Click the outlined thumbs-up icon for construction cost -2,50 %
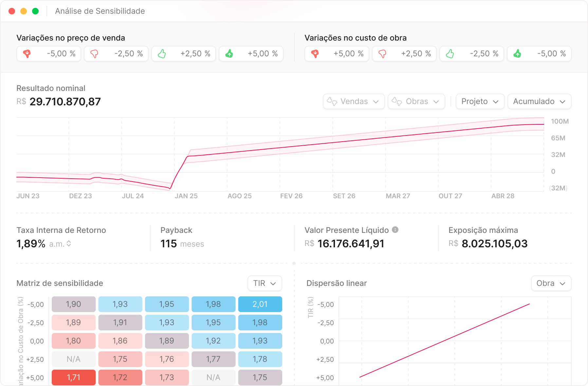This screenshot has width=588, height=386. 450,54
